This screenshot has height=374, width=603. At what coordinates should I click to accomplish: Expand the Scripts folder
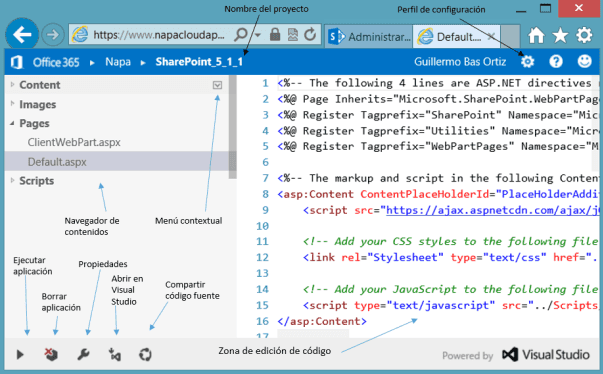click(12, 180)
